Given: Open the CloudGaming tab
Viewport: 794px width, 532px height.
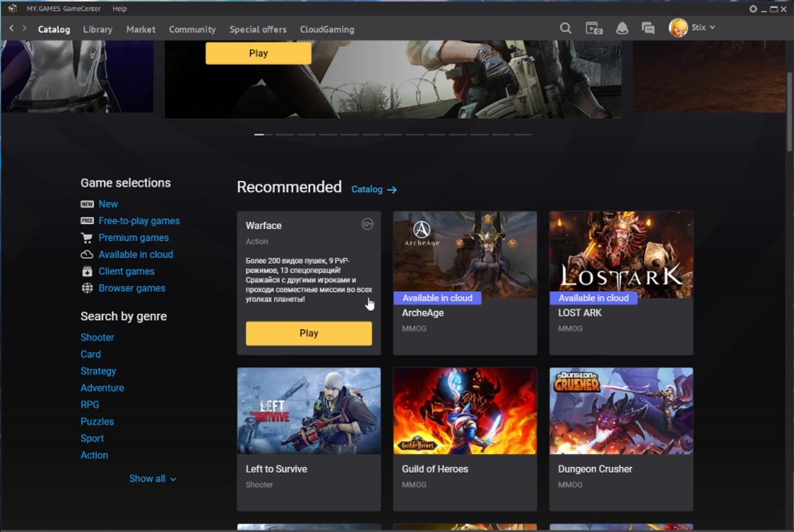Looking at the screenshot, I should coord(327,29).
